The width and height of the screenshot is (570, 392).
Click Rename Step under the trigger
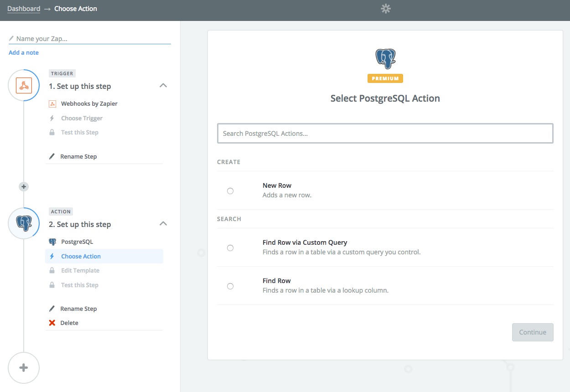[x=78, y=156]
